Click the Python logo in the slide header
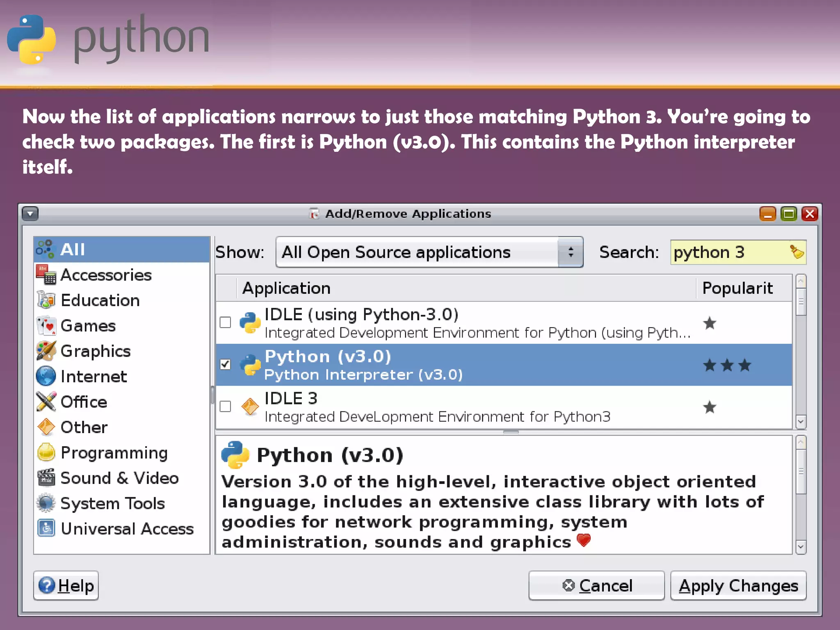 click(x=32, y=39)
